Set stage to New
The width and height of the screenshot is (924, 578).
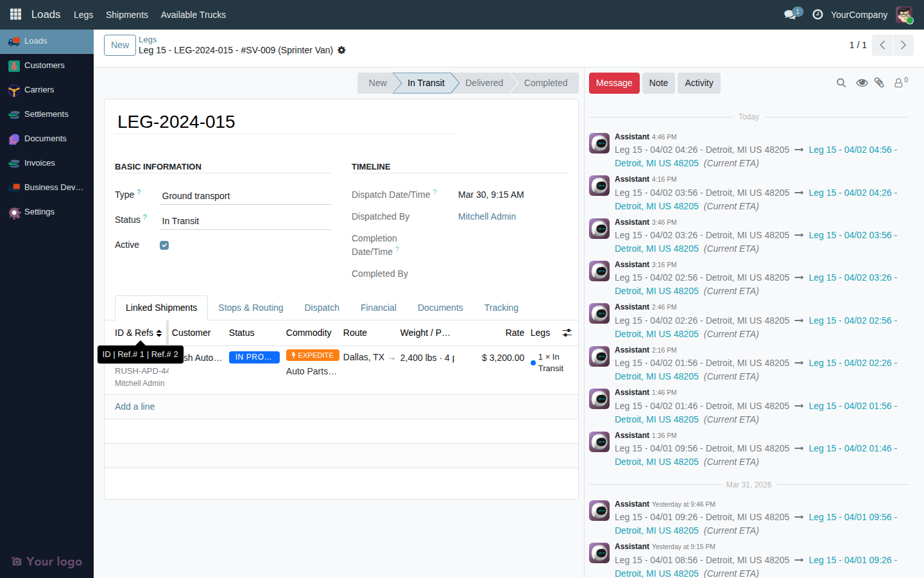tap(377, 83)
